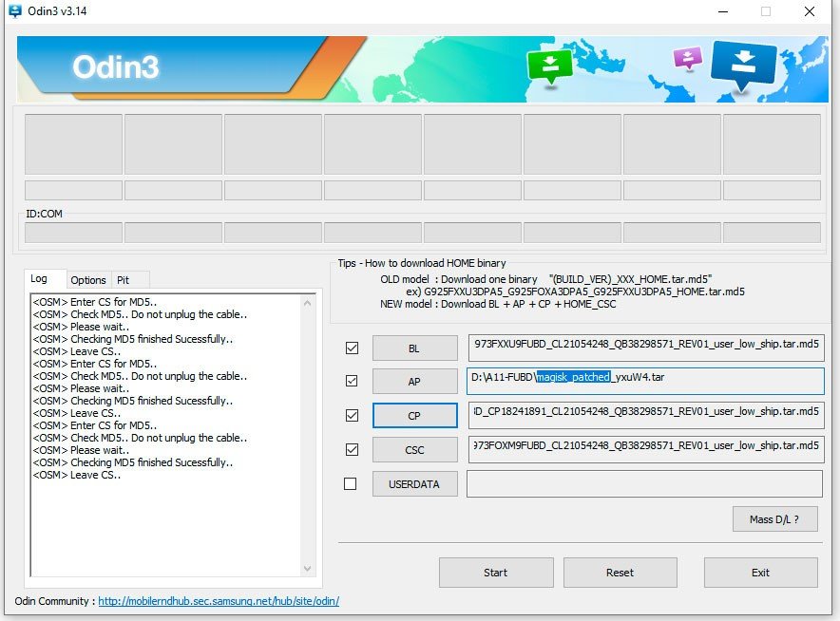Click the Reset button
This screenshot has height=621, width=840.
pyautogui.click(x=620, y=573)
